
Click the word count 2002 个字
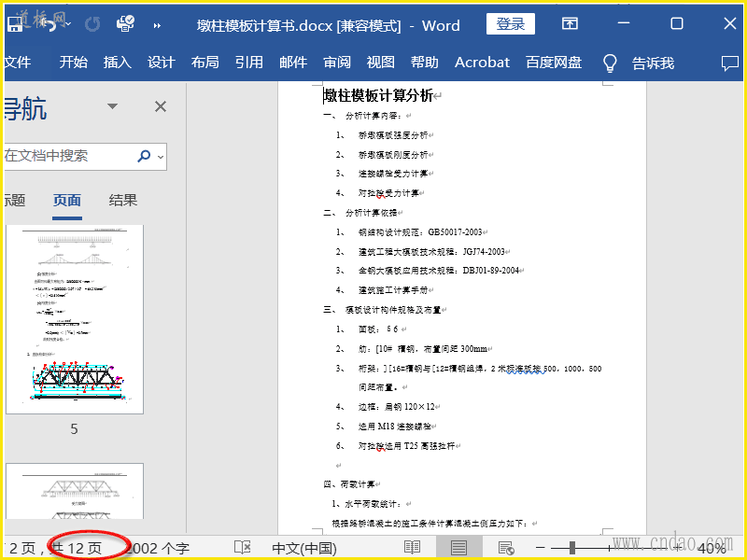pyautogui.click(x=158, y=549)
